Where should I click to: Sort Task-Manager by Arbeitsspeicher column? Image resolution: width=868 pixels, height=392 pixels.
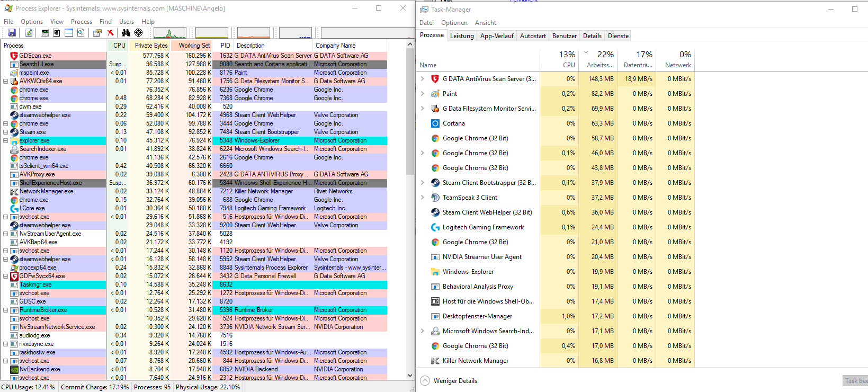pyautogui.click(x=599, y=60)
